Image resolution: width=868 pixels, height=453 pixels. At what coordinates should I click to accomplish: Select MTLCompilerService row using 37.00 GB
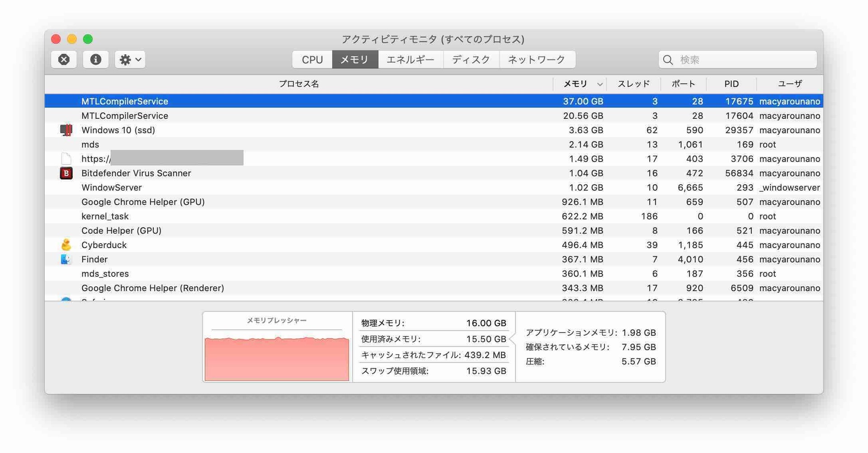pos(434,101)
